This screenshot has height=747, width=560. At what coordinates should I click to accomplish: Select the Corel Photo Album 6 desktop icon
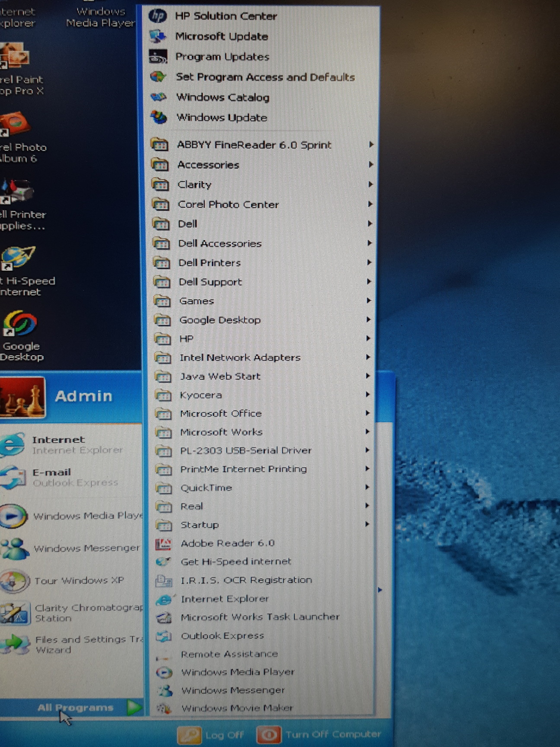[19, 137]
